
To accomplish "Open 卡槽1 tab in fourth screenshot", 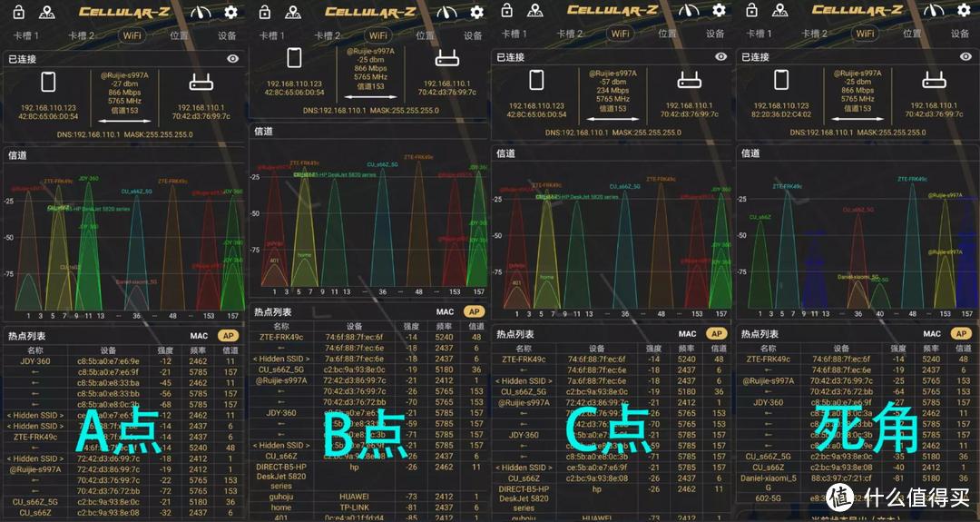I will pyautogui.click(x=760, y=34).
